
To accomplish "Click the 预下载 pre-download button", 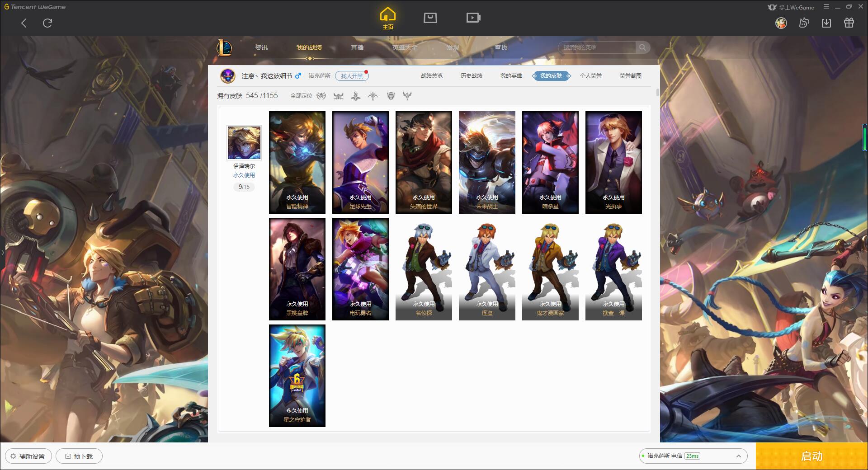I will pyautogui.click(x=79, y=456).
